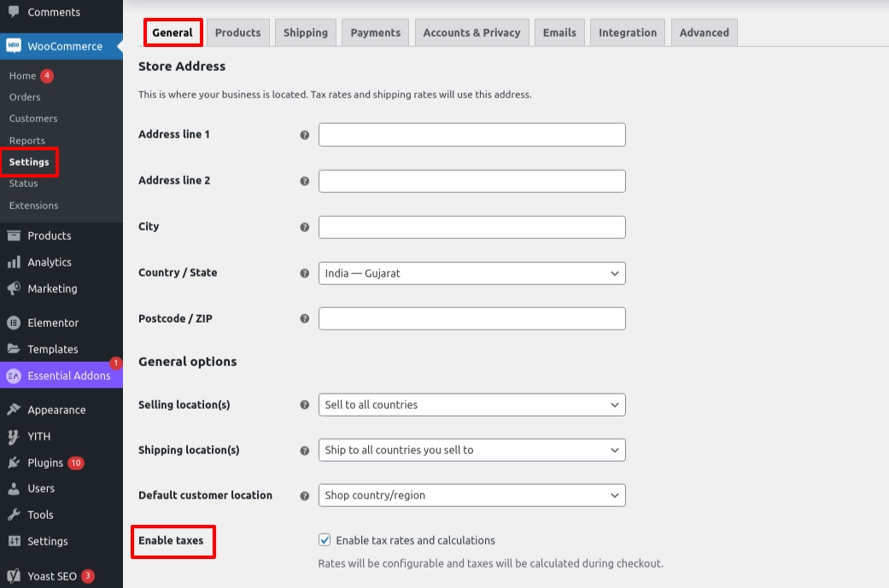
Task: Click the help icon beside Address line 1
Action: pos(305,134)
